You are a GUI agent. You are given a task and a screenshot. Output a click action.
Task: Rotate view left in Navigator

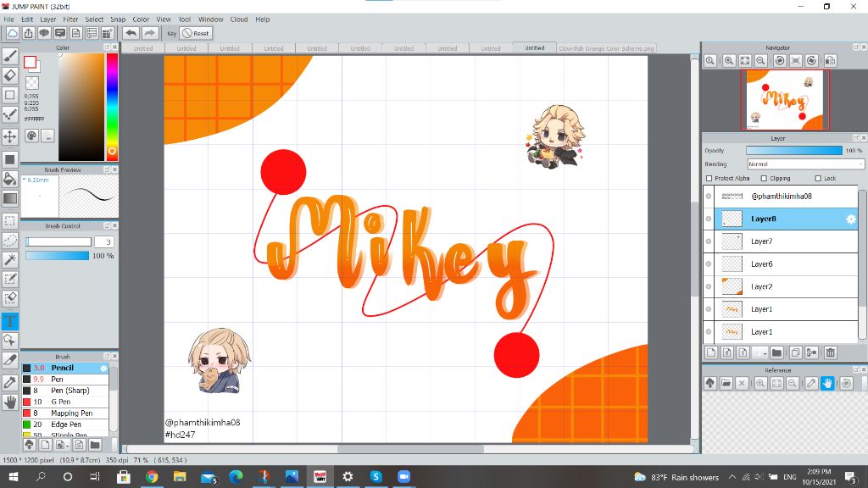click(x=780, y=61)
